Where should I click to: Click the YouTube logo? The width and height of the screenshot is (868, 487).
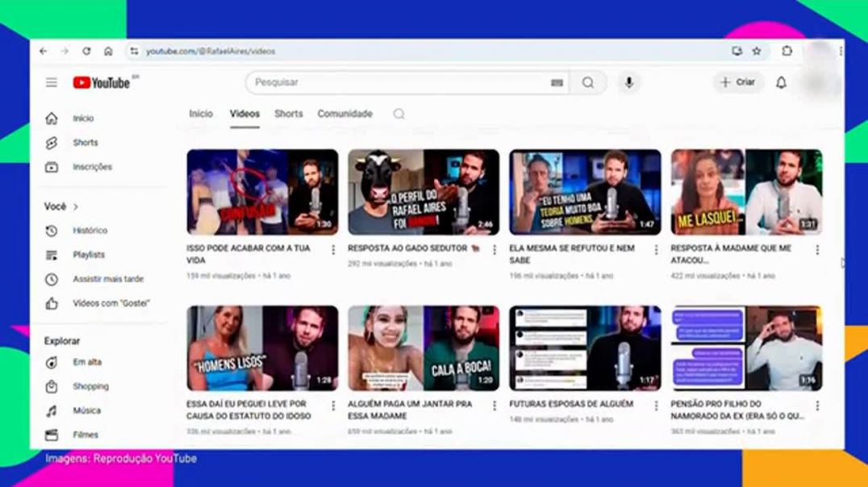point(102,82)
